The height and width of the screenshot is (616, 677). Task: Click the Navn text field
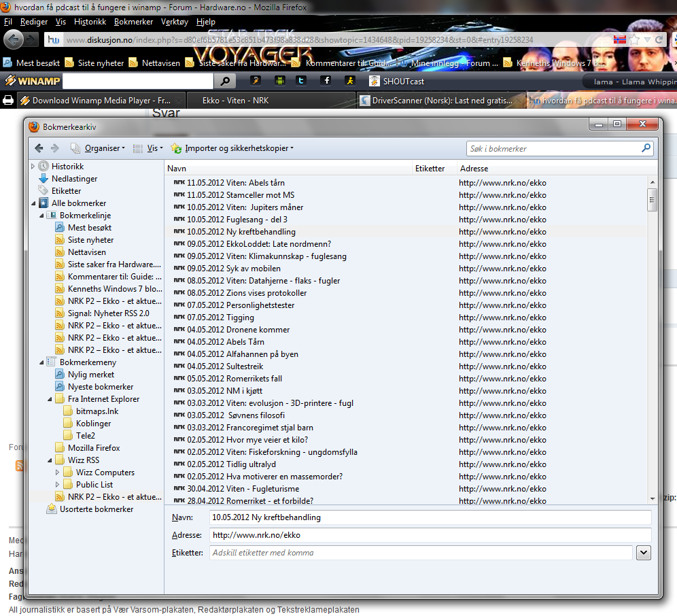point(430,517)
